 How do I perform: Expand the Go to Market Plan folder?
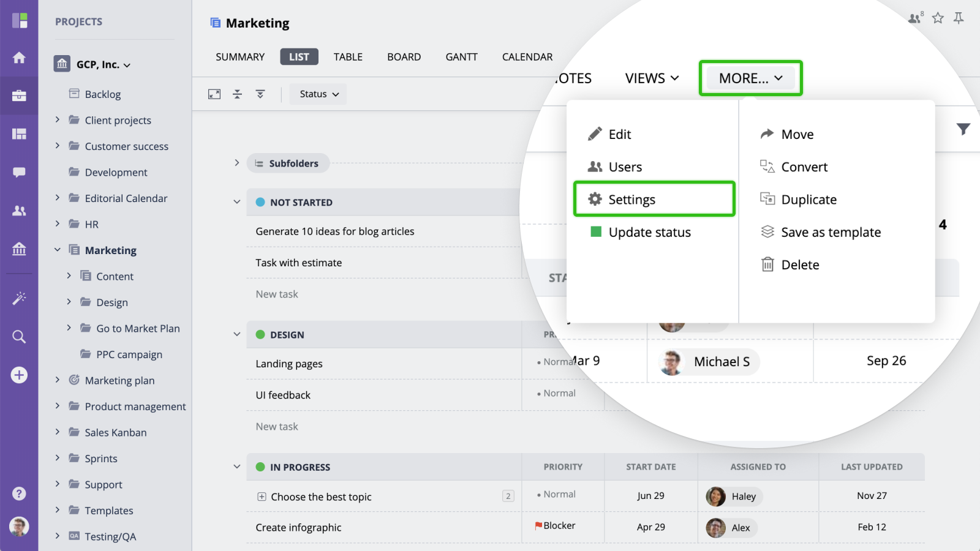coord(69,328)
